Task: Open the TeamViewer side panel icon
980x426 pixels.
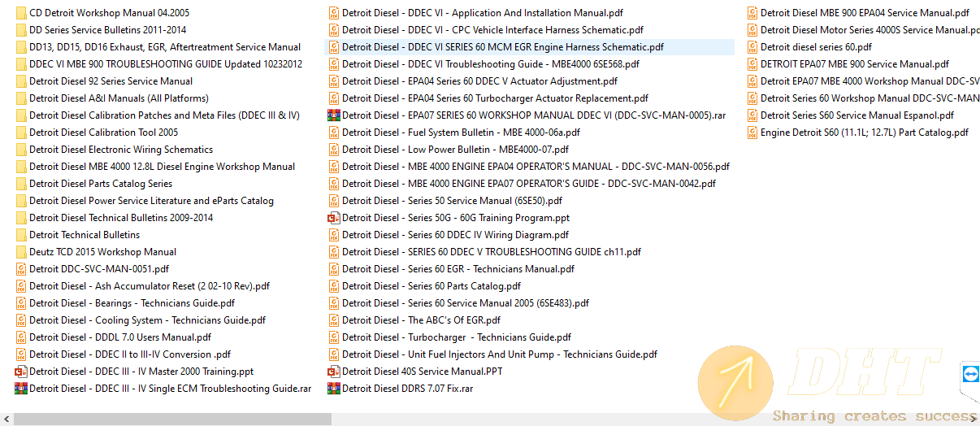Action: [x=970, y=373]
